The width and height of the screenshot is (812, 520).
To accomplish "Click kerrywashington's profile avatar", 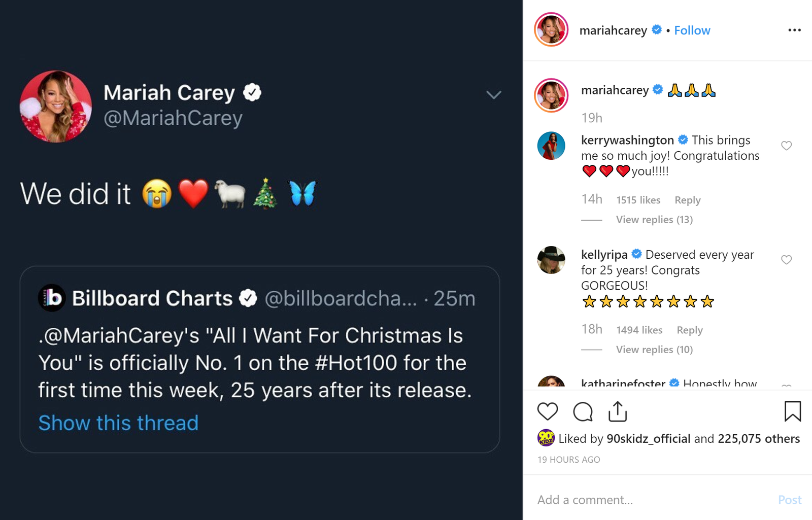I will tap(551, 146).
